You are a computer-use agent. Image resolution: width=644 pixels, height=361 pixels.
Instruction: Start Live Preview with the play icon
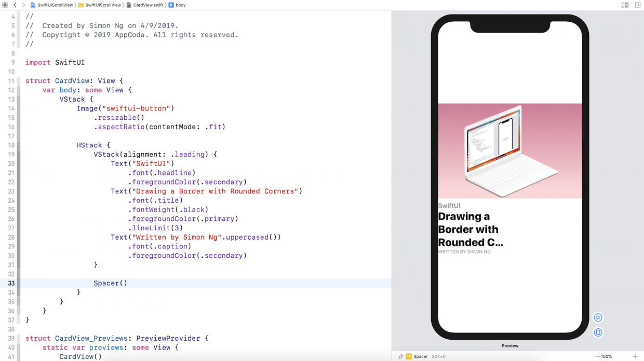point(598,317)
